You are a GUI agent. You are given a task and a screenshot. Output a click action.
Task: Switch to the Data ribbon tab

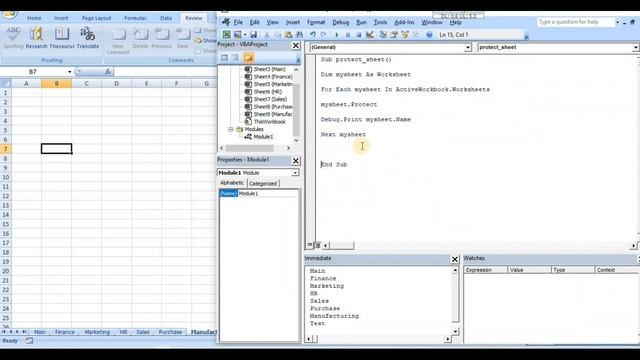(166, 18)
